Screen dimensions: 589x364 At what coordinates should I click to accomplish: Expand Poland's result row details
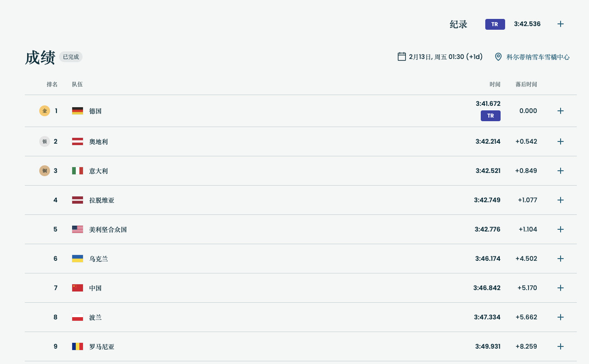[560, 317]
